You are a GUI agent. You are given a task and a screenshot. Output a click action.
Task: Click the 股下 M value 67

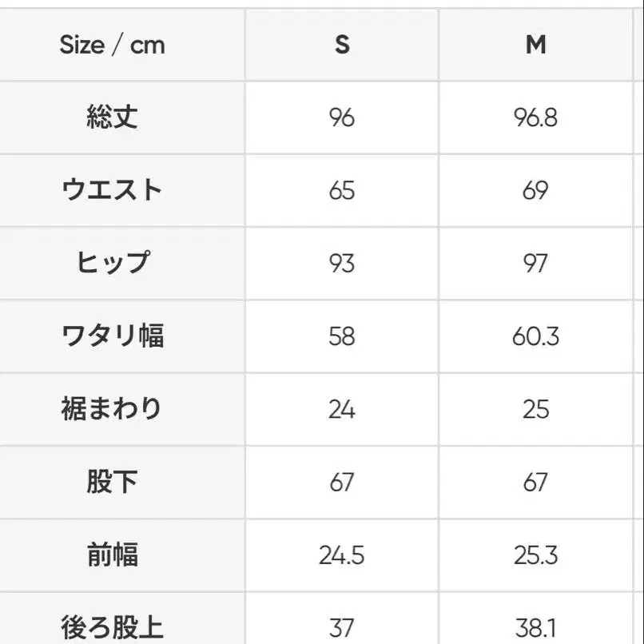pos(535,482)
